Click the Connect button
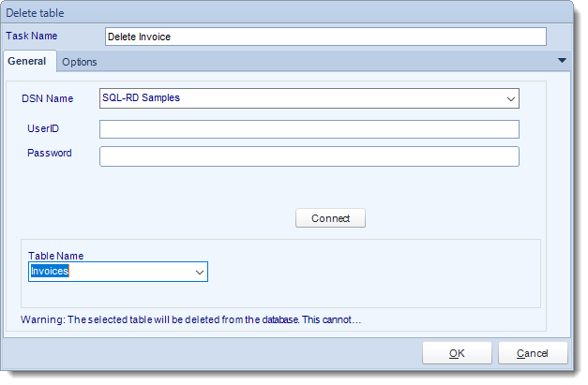Image resolution: width=588 pixels, height=385 pixels. coord(330,218)
